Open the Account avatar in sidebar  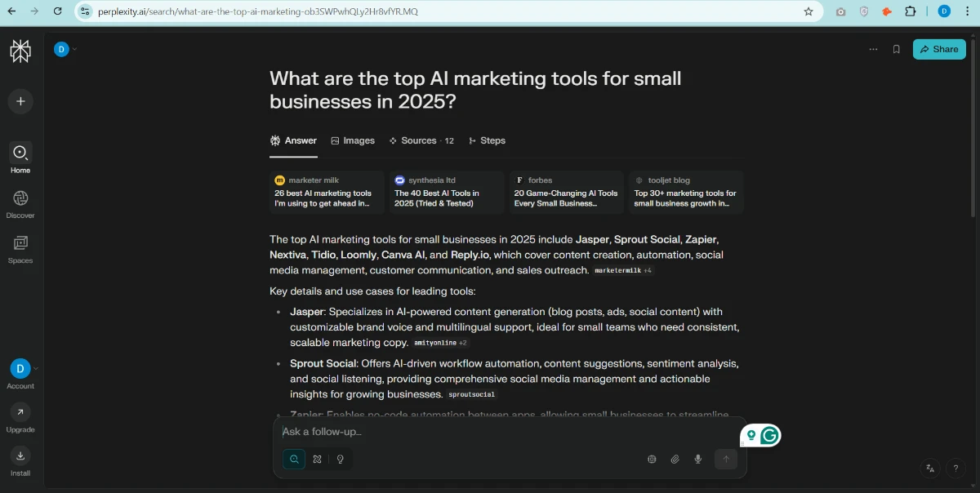[x=20, y=368]
